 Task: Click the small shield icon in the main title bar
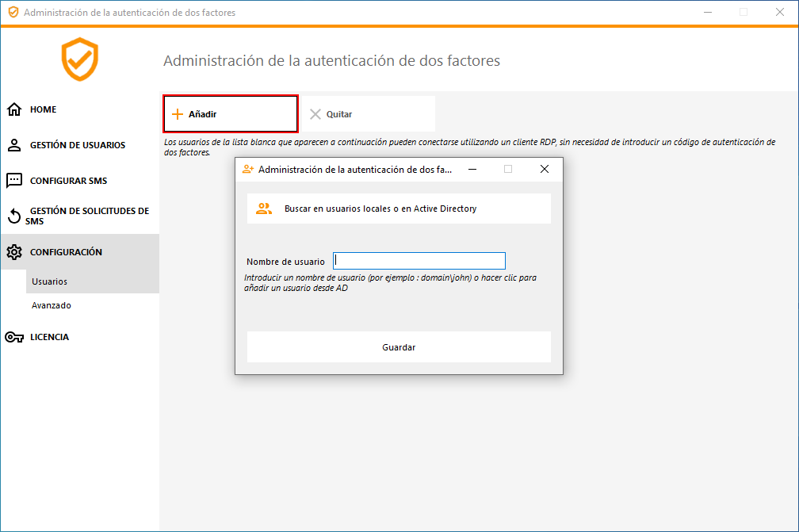click(x=13, y=13)
